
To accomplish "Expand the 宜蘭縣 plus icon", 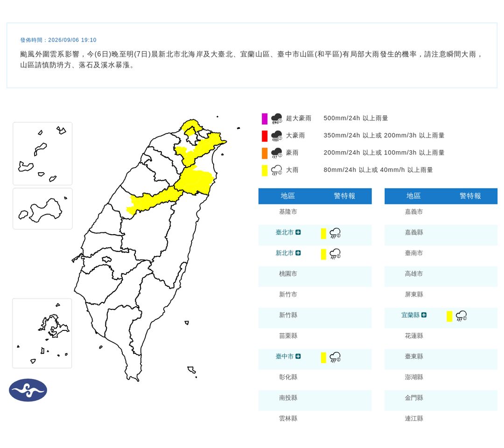I will pos(424,315).
